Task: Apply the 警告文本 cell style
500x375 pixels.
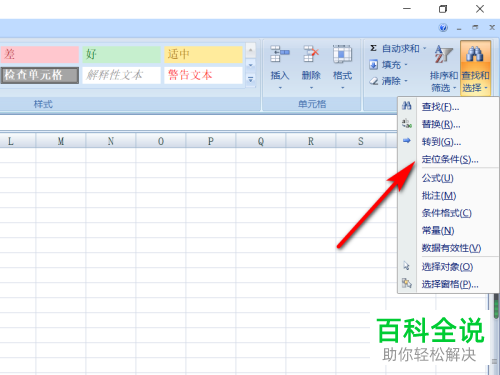Action: [203, 75]
